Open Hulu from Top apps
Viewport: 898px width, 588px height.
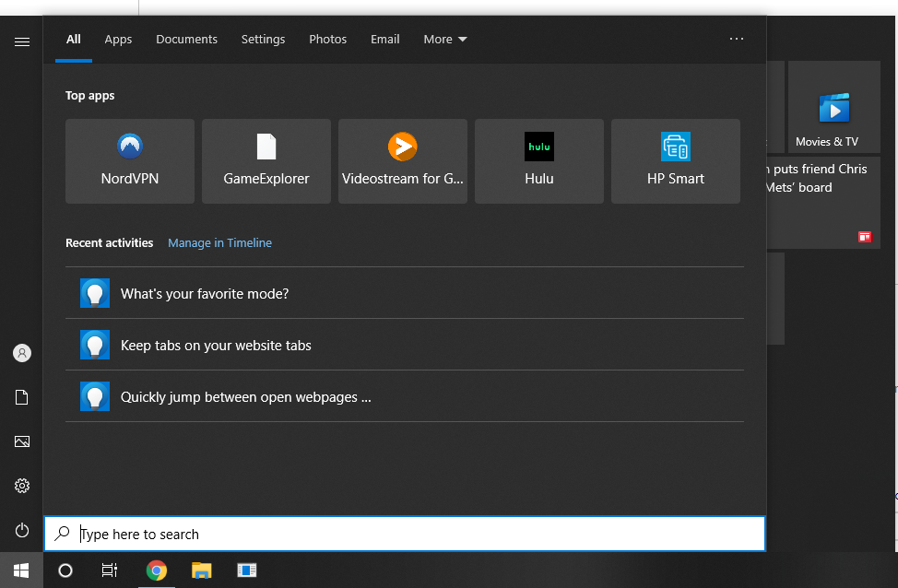click(538, 161)
